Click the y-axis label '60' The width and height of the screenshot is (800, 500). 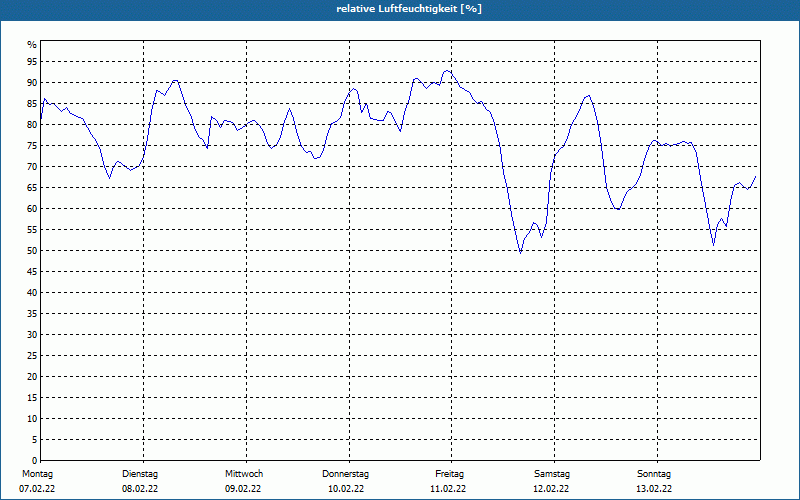[x=32, y=209]
